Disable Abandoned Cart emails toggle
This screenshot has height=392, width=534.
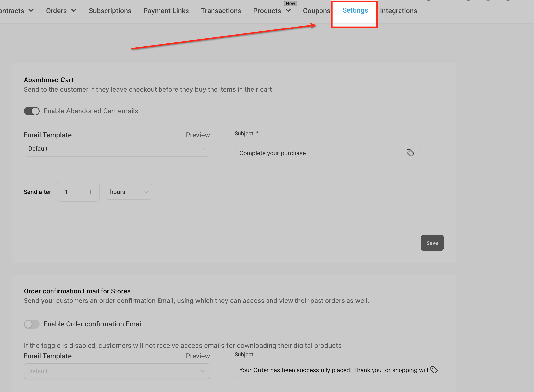[x=32, y=111]
